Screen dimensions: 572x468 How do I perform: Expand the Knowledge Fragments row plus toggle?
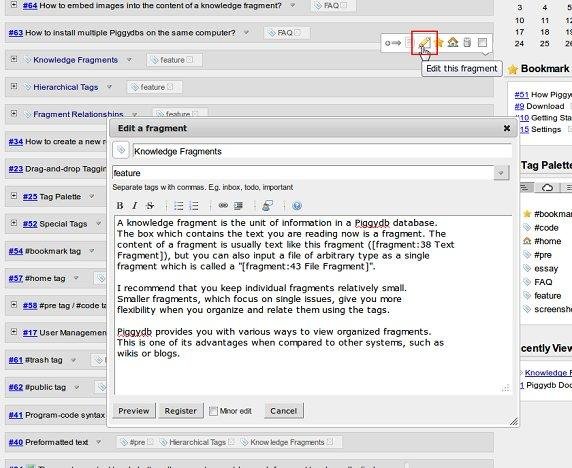[x=14, y=59]
